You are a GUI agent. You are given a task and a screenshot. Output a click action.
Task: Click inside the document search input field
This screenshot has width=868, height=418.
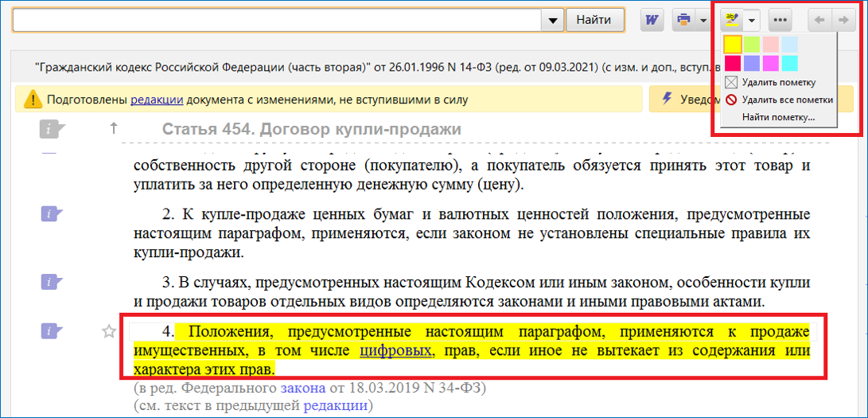[x=277, y=21]
